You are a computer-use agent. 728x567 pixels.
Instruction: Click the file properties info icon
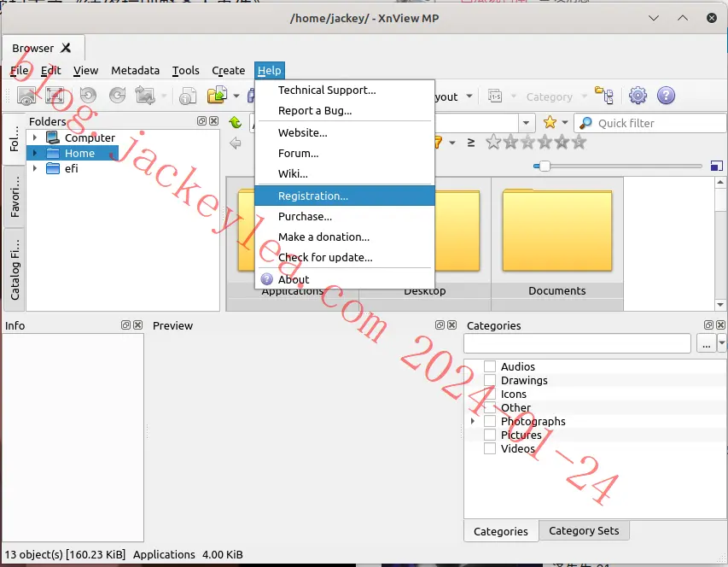pos(188,96)
